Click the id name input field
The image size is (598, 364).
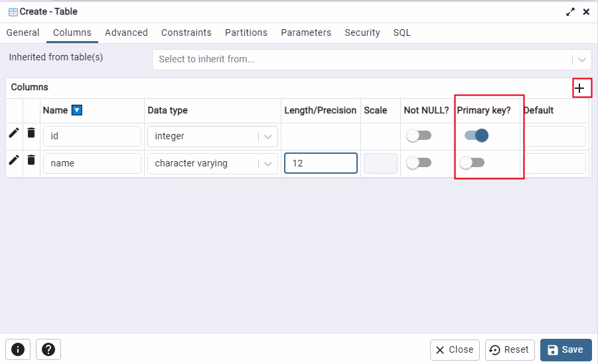[92, 136]
